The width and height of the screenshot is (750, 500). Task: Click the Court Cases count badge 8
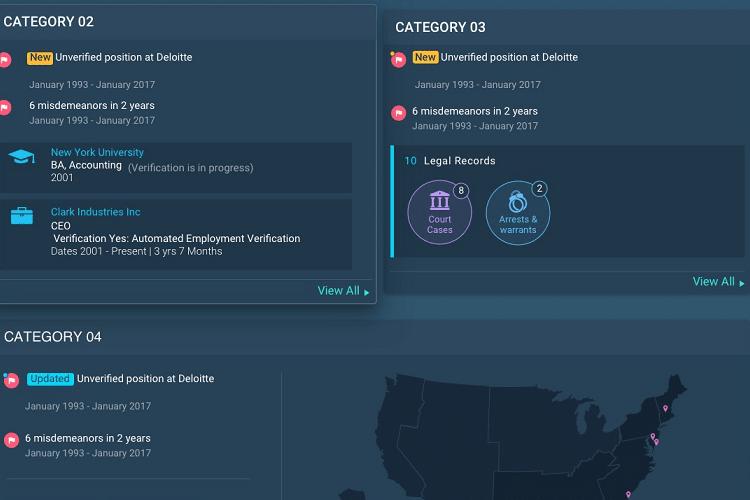point(461,190)
